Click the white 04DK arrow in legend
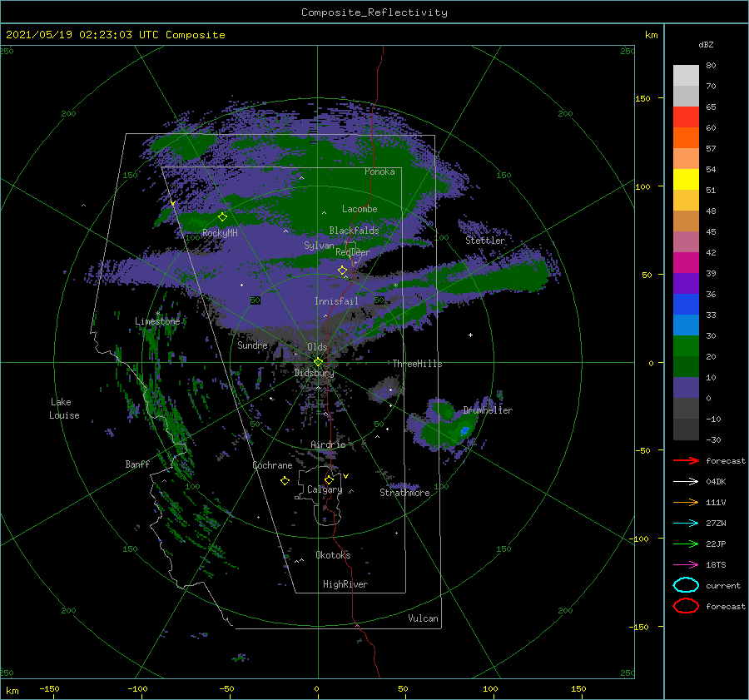 (686, 482)
